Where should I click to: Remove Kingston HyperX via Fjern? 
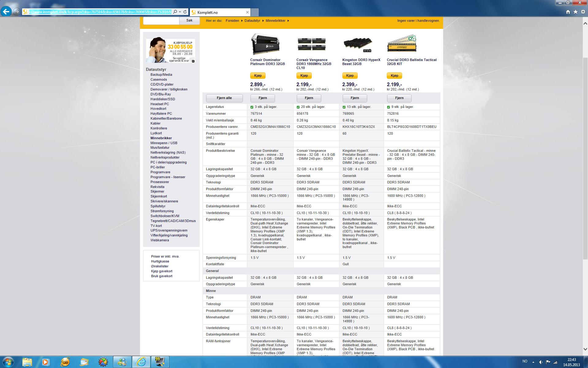[x=355, y=98]
